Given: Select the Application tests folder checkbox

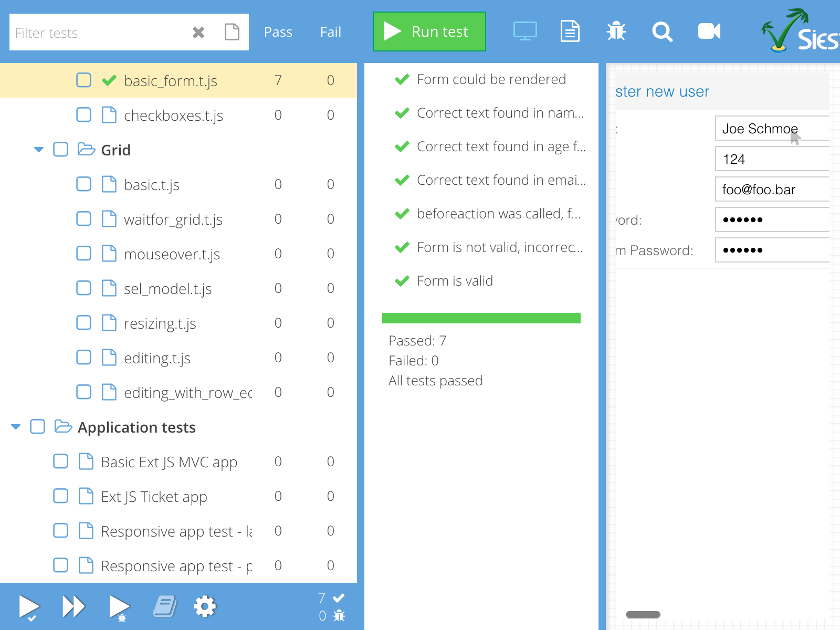Looking at the screenshot, I should click(x=37, y=427).
